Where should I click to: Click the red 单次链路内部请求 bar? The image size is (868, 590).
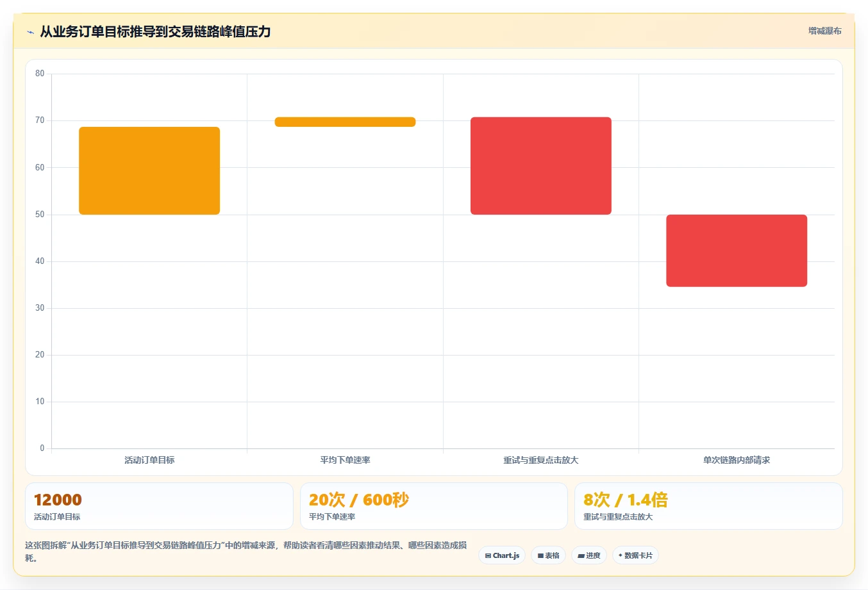[737, 250]
